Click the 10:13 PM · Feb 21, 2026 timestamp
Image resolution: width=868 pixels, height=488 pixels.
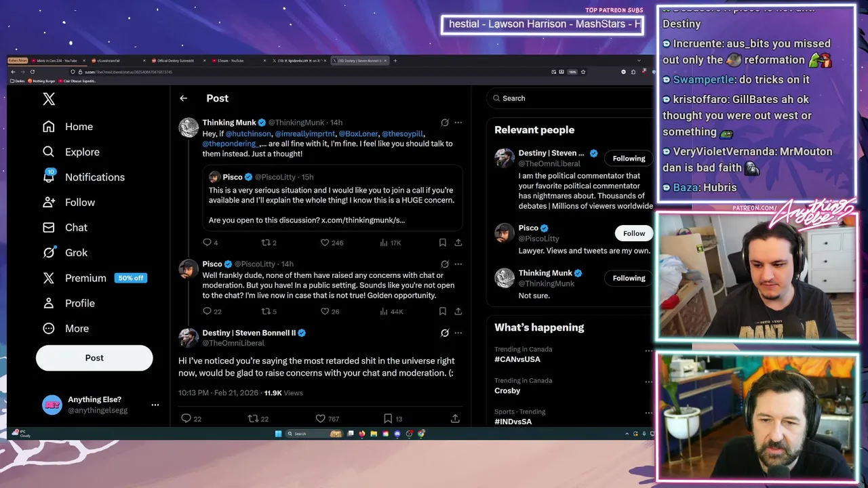217,392
